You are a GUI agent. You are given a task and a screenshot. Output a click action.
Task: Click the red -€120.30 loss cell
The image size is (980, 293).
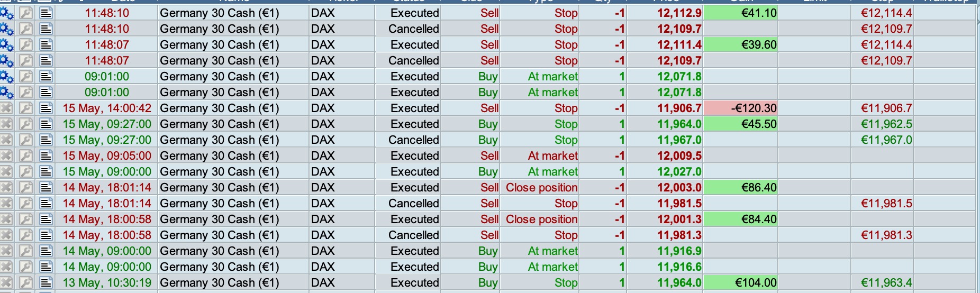point(740,108)
